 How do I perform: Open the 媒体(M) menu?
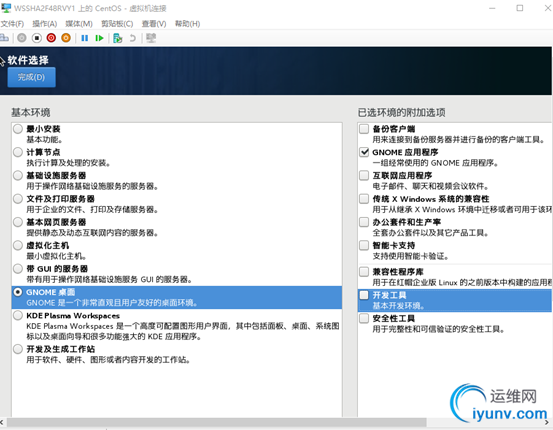tap(79, 24)
